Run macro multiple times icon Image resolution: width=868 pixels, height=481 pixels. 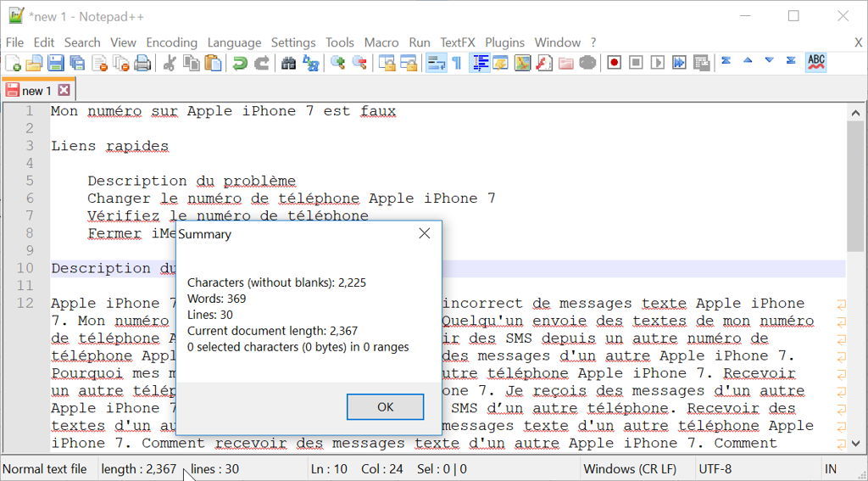point(679,63)
